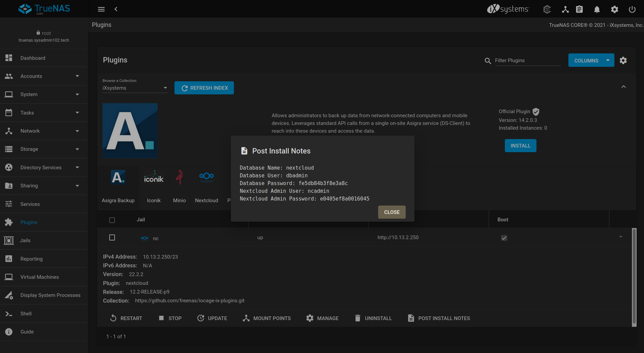Open Services in sidebar

coord(44,204)
